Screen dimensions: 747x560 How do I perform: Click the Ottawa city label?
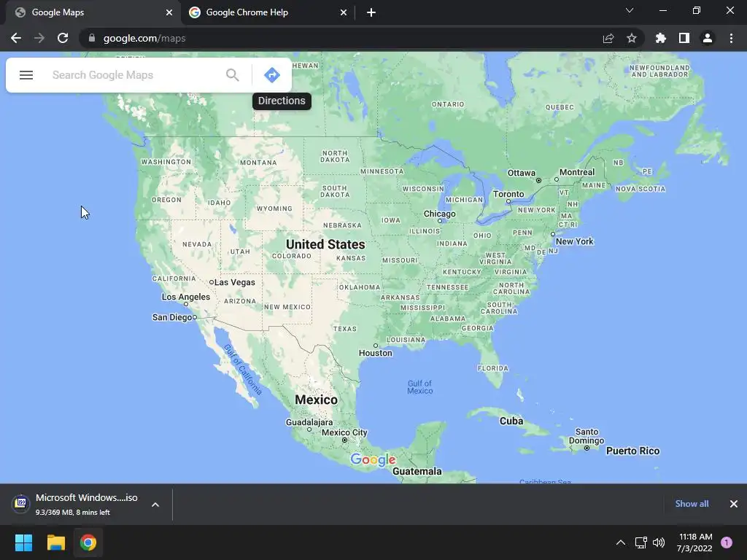(521, 173)
